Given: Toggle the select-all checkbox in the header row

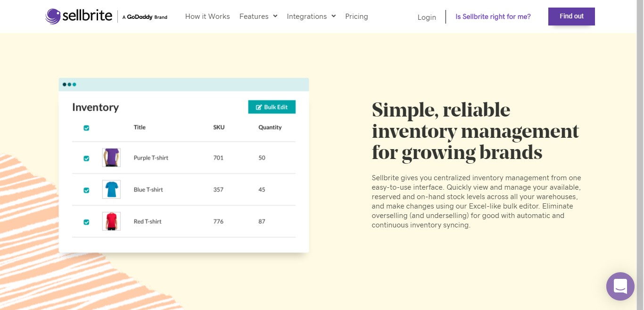Looking at the screenshot, I should tap(86, 128).
